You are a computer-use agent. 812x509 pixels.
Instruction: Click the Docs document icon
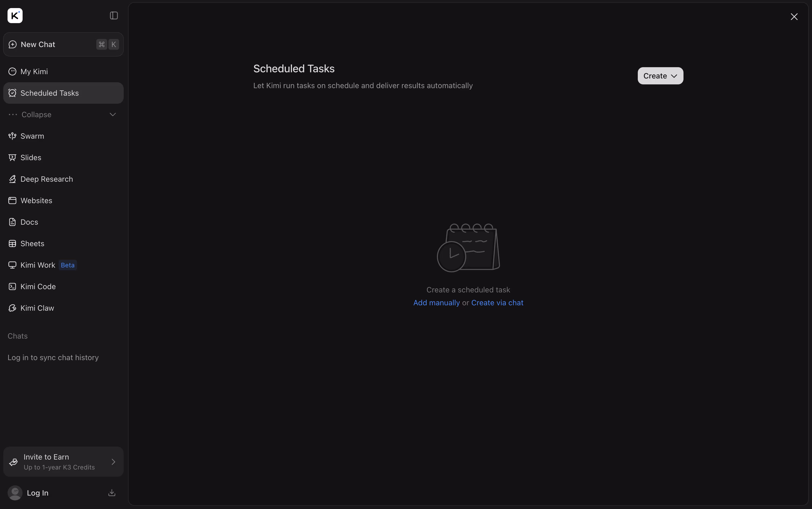[x=12, y=222]
